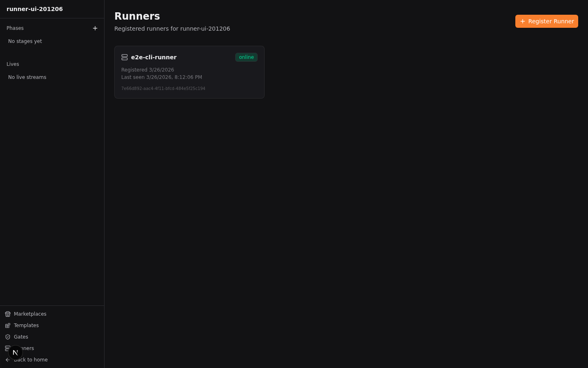The width and height of the screenshot is (588, 368).
Task: Click the Last seen timestamp line
Action: 162,77
